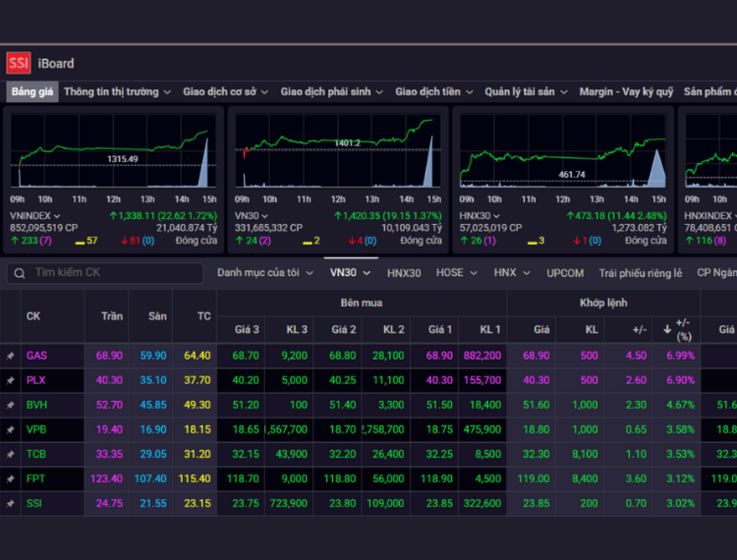Expand Thông tin thị trường menu
This screenshot has height=560, width=737.
tap(117, 91)
